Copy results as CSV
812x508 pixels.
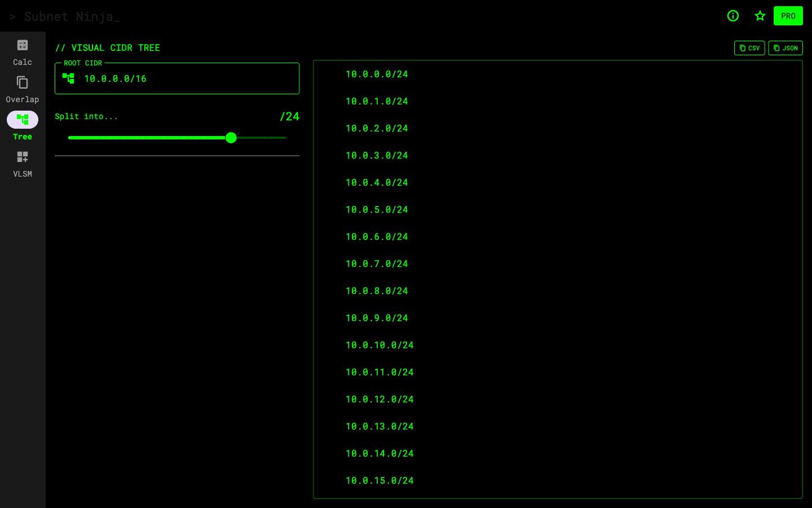point(749,48)
